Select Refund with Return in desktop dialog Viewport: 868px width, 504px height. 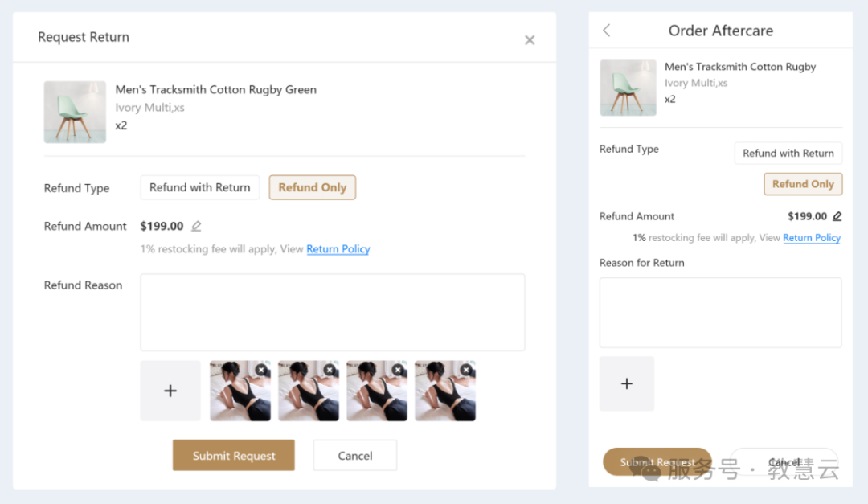pyautogui.click(x=200, y=187)
